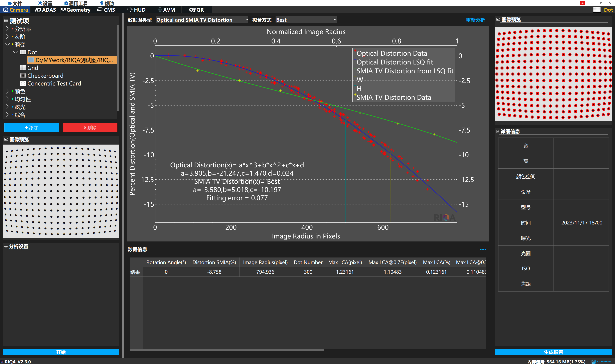This screenshot has width=615, height=364.
Task: Click the Dot chart icon at top right
Action: click(597, 10)
